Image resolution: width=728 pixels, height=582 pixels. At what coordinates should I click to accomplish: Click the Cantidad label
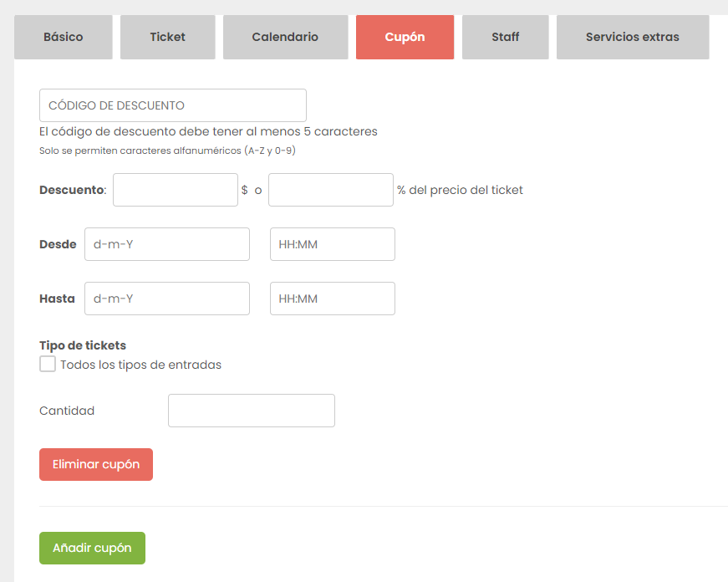coord(67,411)
